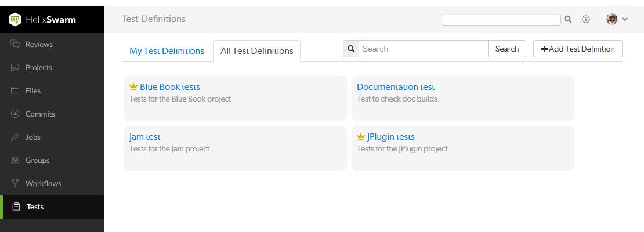Open the Blue Book tests link
Image resolution: width=644 pixels, height=232 pixels.
[169, 86]
